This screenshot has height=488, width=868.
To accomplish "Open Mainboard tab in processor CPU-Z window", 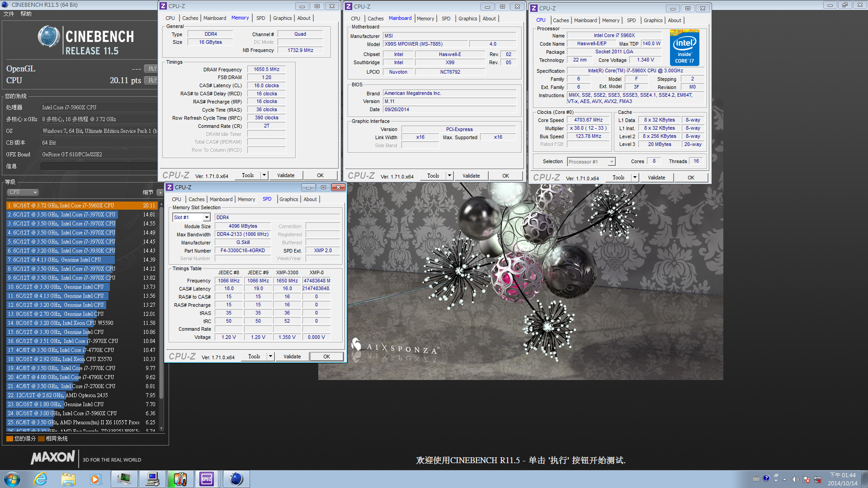I will click(585, 20).
